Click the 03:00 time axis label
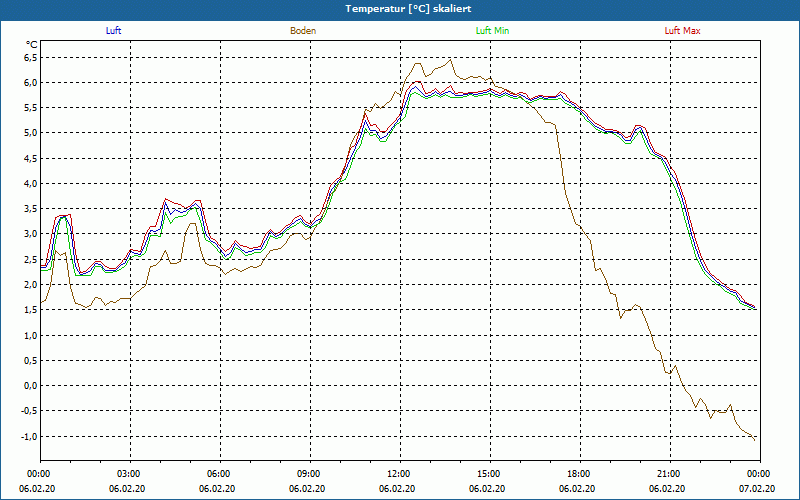 (x=127, y=474)
